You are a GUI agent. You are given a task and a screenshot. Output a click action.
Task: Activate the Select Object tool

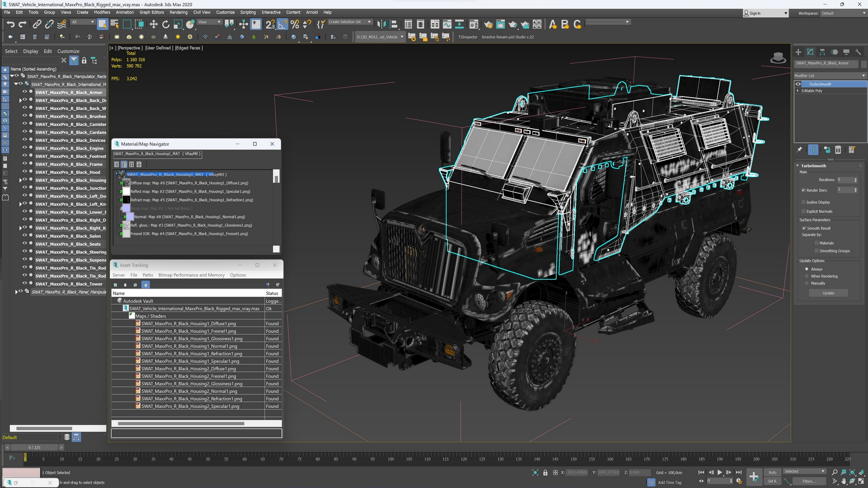[x=102, y=24]
